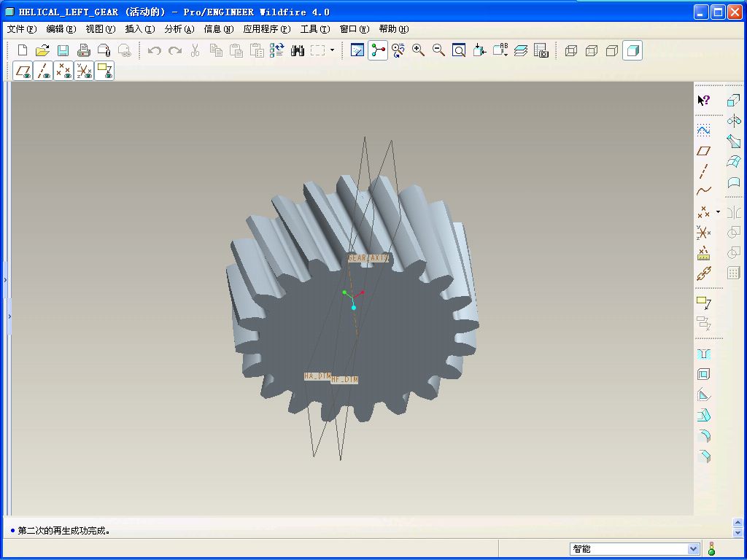Select the Datum Coordinate System tool

[704, 233]
